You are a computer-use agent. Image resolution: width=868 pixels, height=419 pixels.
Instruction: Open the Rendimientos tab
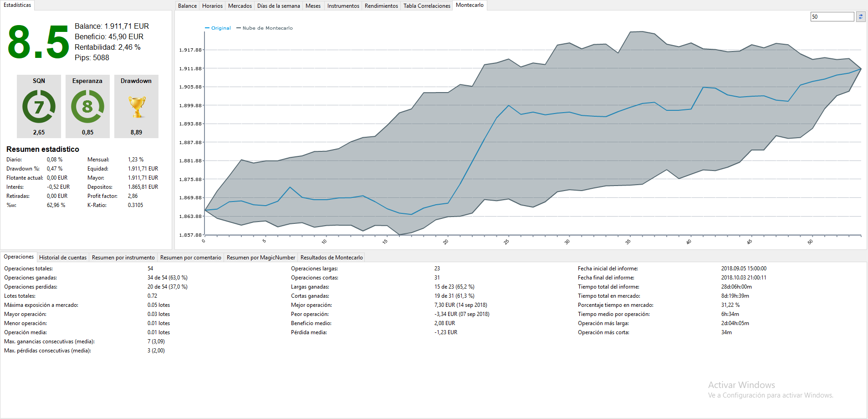(x=381, y=6)
